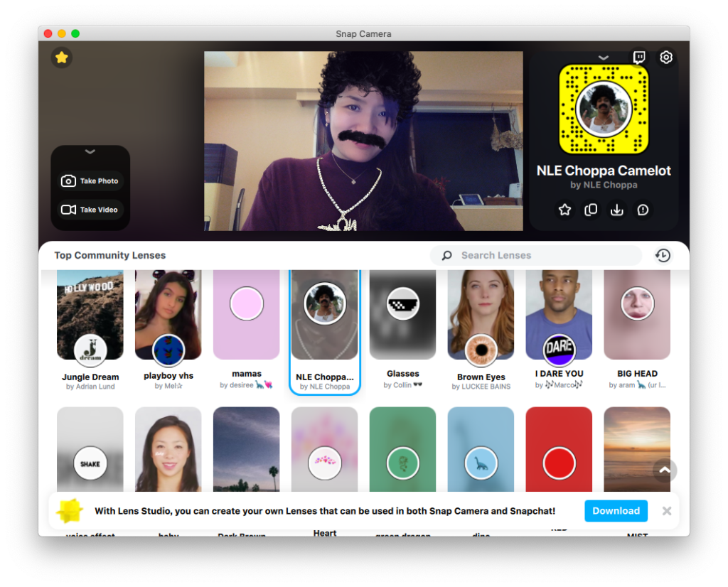The image size is (728, 587).
Task: Dismiss the Lens Studio banner
Action: coord(667,511)
